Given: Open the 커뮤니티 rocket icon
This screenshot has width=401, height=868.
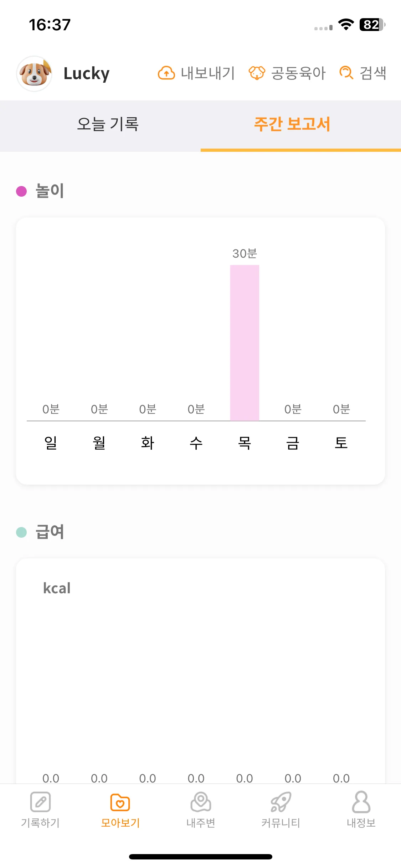Looking at the screenshot, I should (x=281, y=802).
